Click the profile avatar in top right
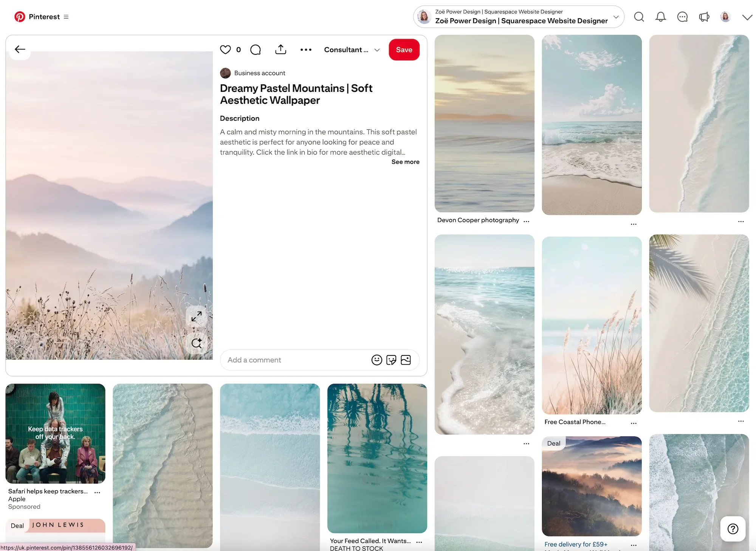 (725, 17)
